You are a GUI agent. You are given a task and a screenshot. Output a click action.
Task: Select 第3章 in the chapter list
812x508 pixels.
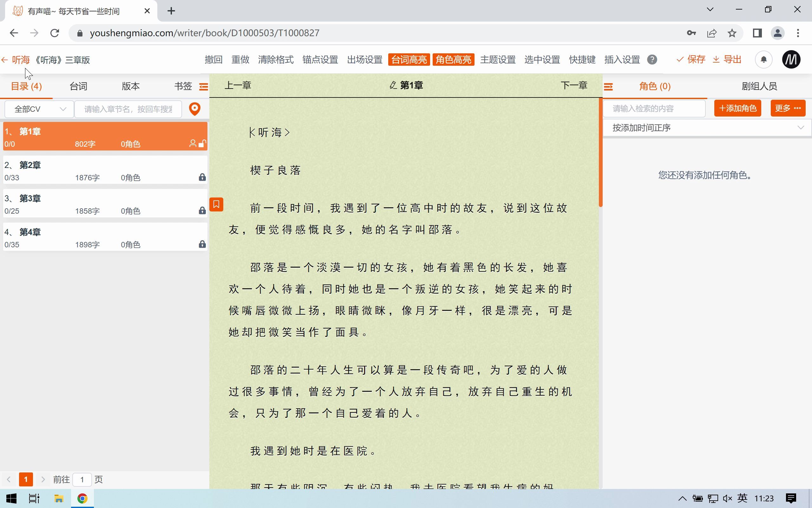coord(105,204)
